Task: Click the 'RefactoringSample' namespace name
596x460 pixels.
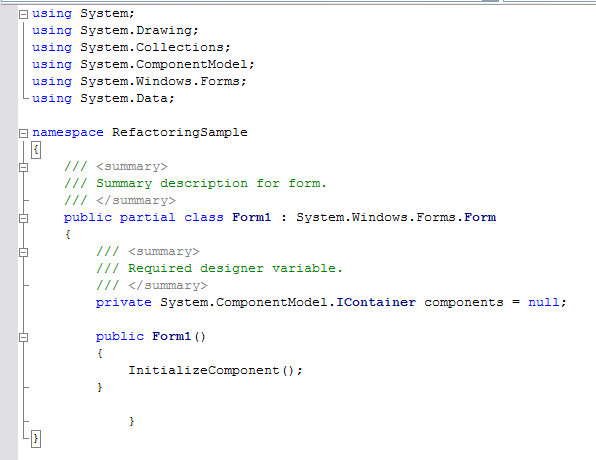Action: coord(180,132)
